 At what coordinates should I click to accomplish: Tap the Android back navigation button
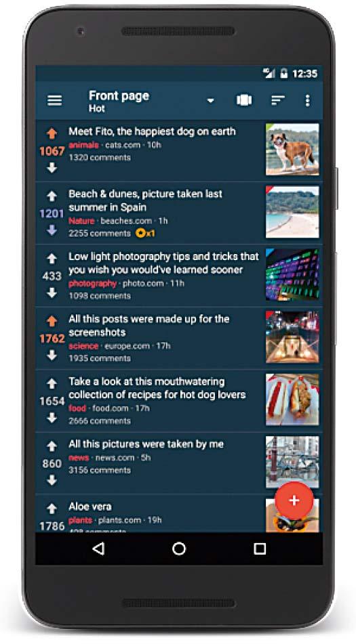click(x=98, y=549)
